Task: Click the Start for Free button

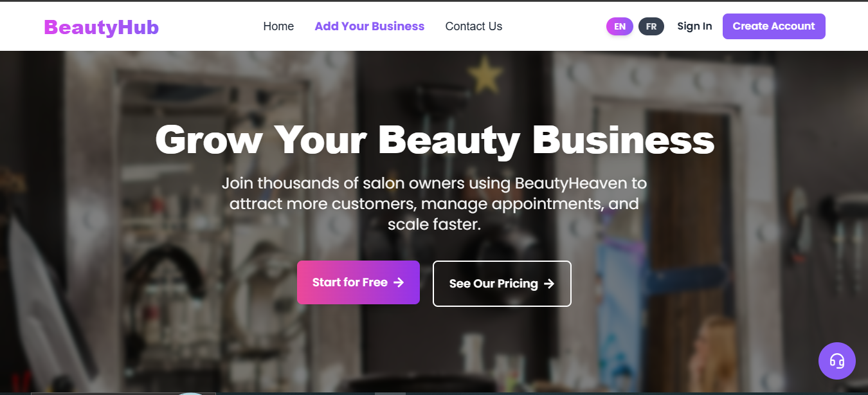Action: tap(358, 282)
